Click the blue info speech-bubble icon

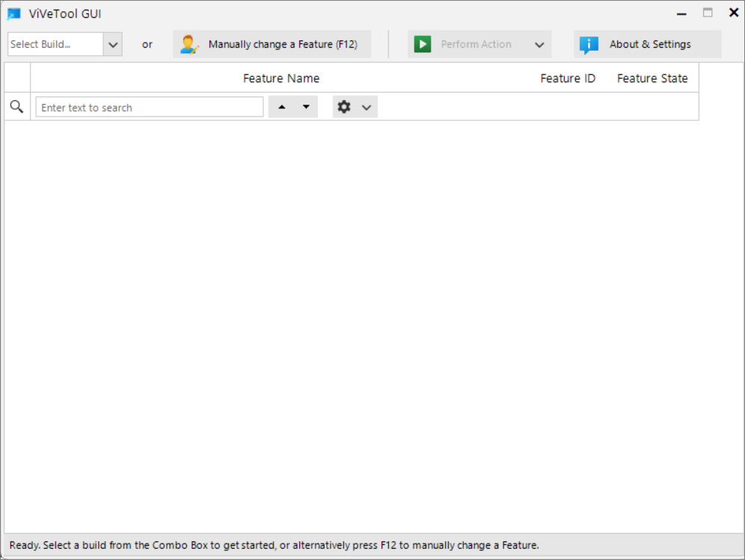589,45
